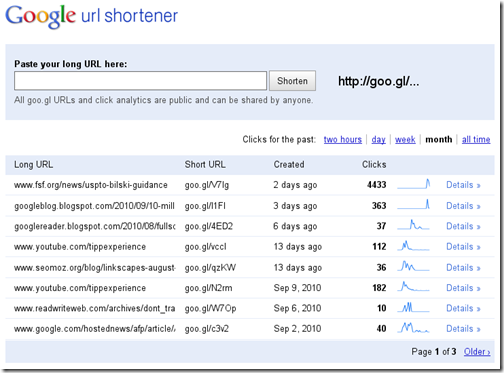This screenshot has height=373, width=504.
Task: Click short URL goo.gl/V7Ig
Action: click(x=207, y=185)
